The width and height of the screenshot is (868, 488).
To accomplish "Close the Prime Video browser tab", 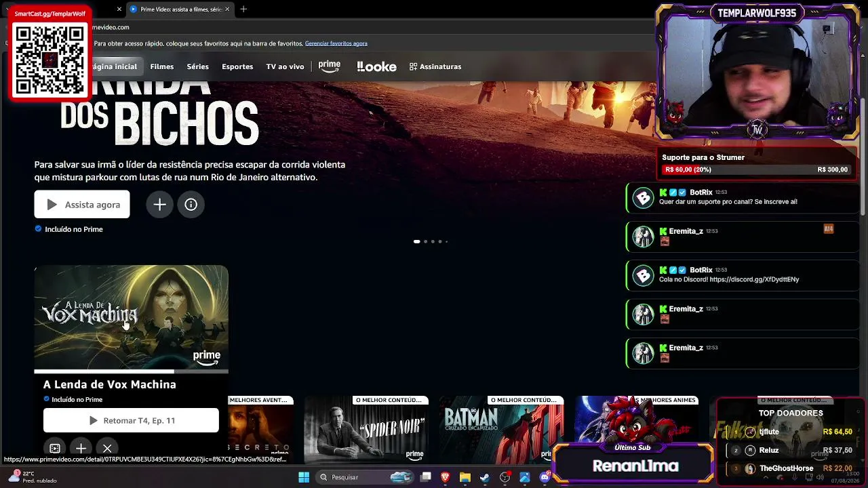I will click(x=227, y=9).
